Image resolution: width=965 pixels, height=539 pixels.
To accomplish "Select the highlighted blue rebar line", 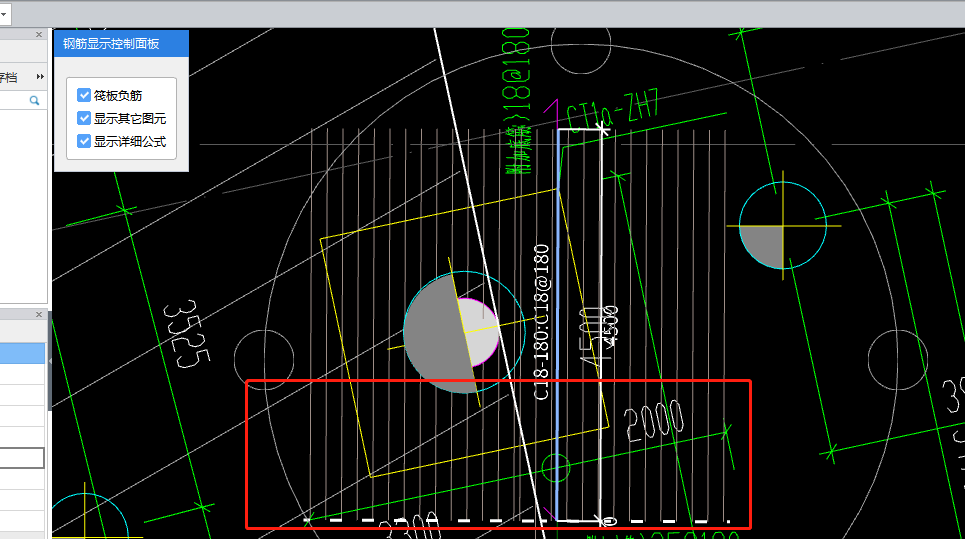I will [x=558, y=325].
